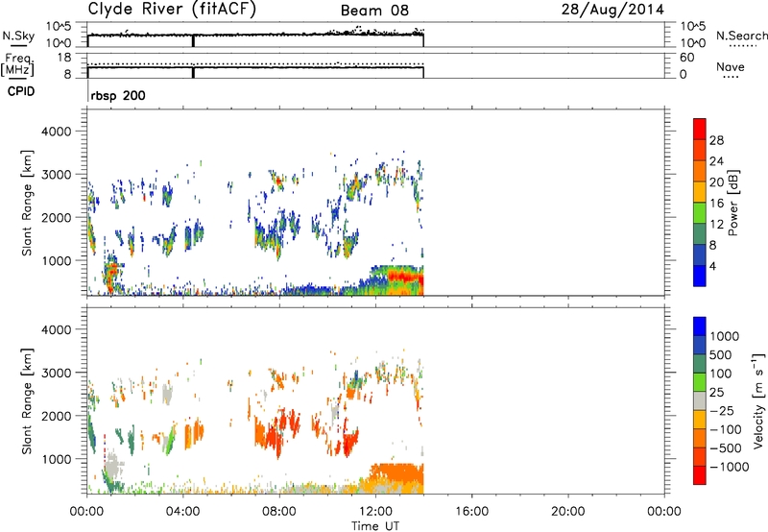Select the grey ±25 Velocity colorbar segment
The height and width of the screenshot is (532, 768).
pyautogui.click(x=700, y=401)
